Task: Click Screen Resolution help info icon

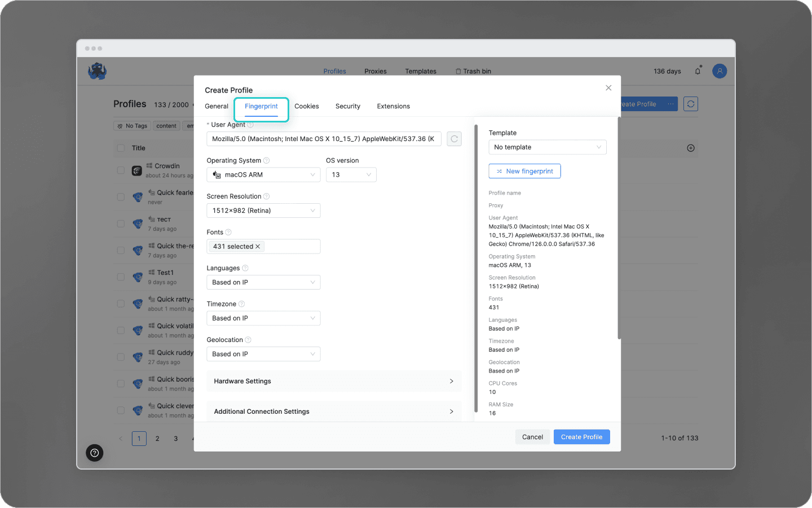Action: point(267,196)
